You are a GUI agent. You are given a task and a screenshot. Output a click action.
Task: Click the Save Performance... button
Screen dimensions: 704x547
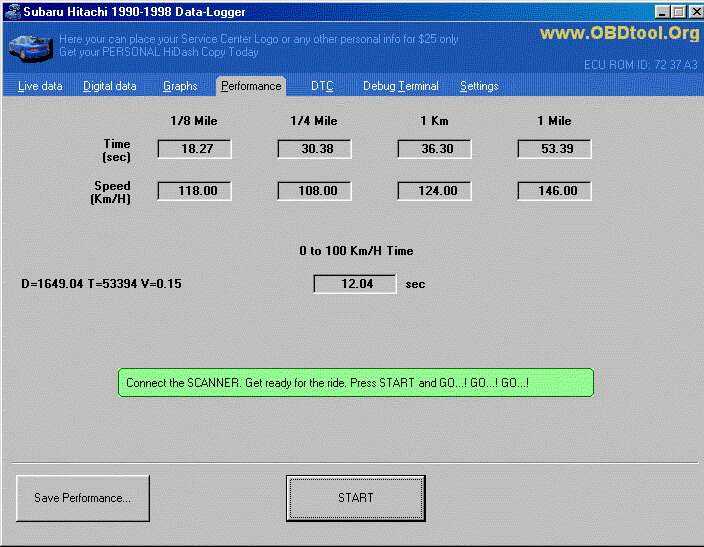(83, 498)
